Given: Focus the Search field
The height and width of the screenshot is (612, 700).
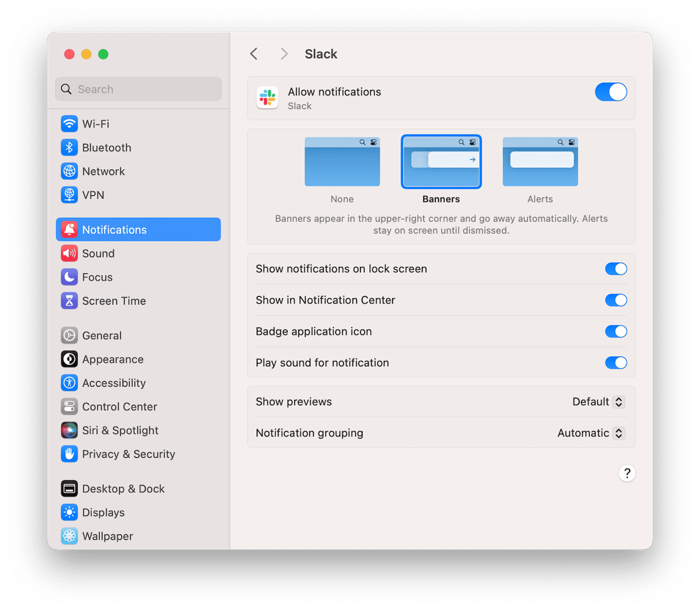Looking at the screenshot, I should point(139,89).
